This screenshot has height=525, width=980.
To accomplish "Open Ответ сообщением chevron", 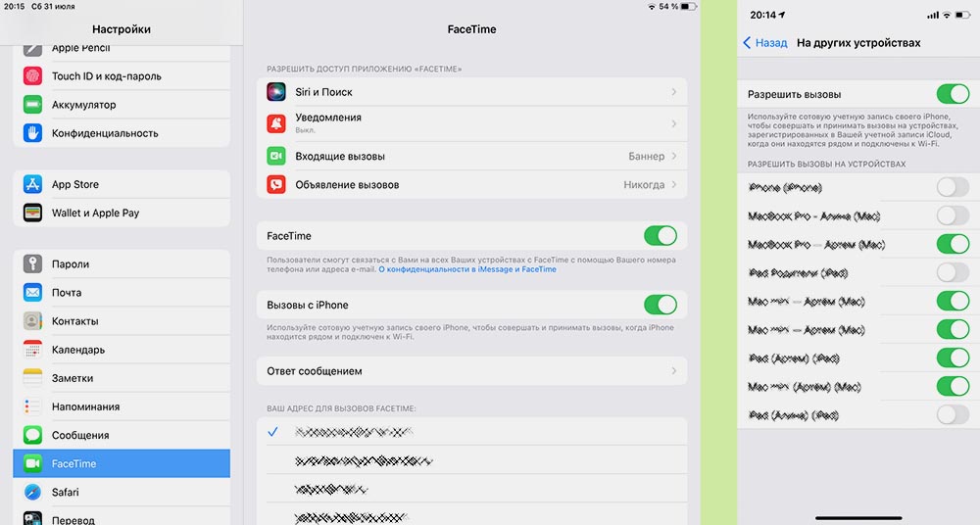I will (x=674, y=370).
